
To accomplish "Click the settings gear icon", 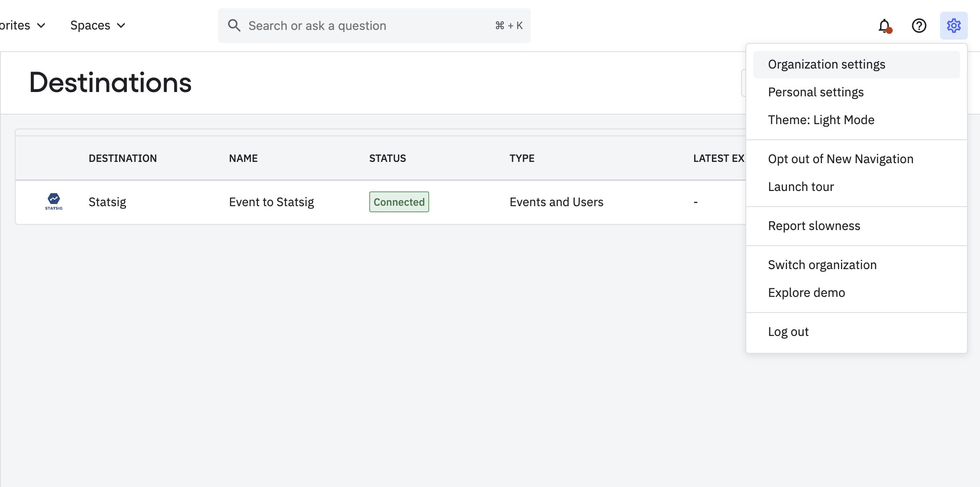I will click(x=954, y=26).
